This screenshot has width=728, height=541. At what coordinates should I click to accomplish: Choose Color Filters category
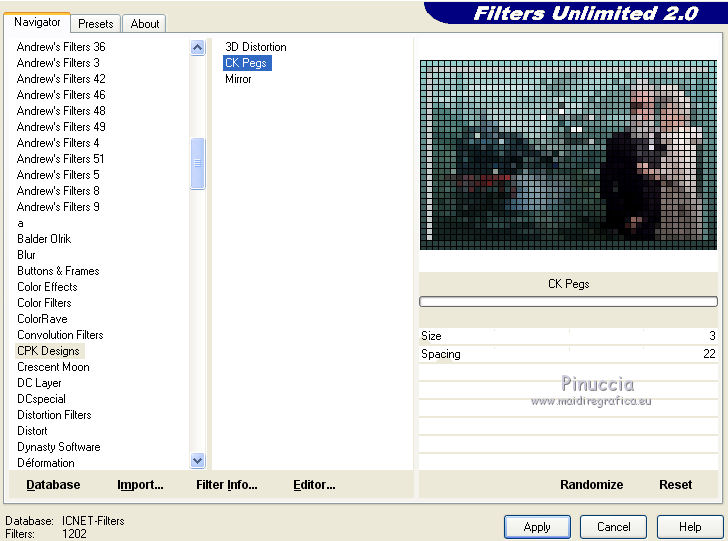click(44, 303)
